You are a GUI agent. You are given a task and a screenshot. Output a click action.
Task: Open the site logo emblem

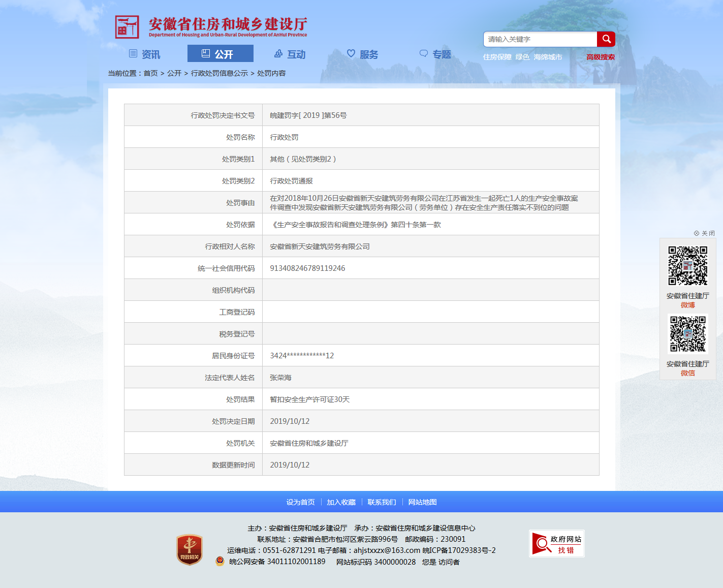pyautogui.click(x=127, y=27)
